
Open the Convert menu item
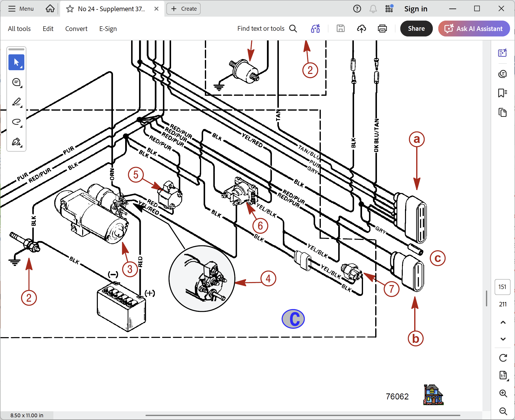(76, 29)
